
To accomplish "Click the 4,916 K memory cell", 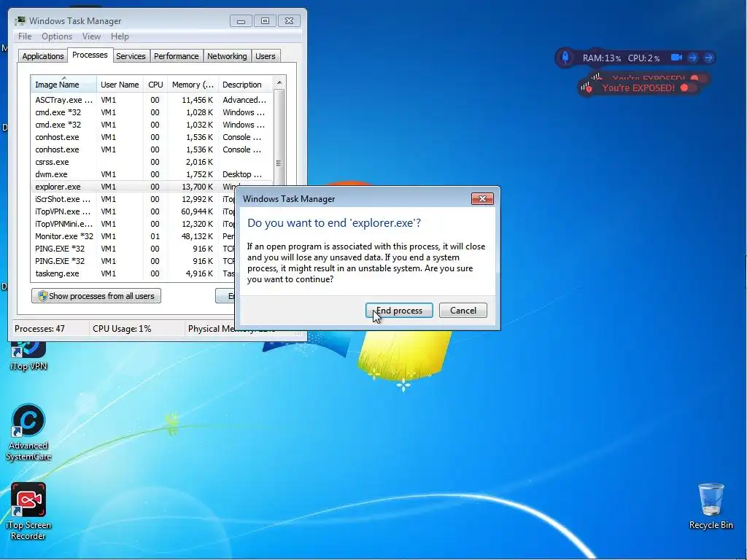I will pos(199,273).
